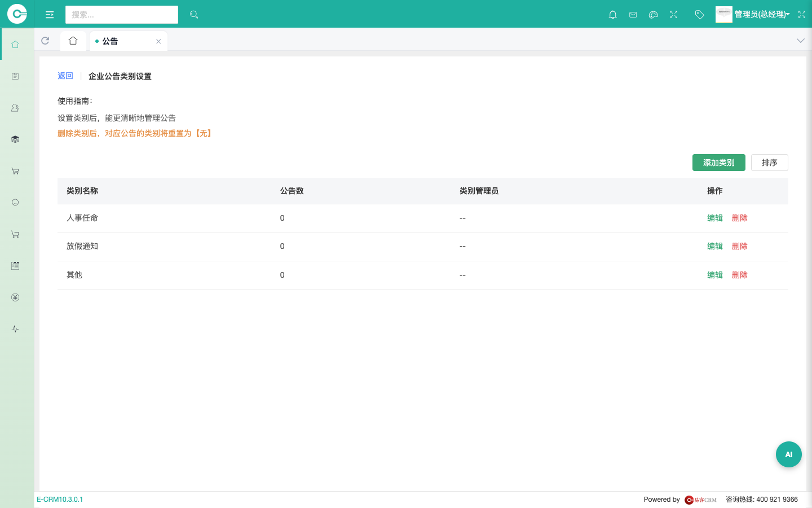Click the 其他 category name
The image size is (812, 508).
pyautogui.click(x=74, y=275)
